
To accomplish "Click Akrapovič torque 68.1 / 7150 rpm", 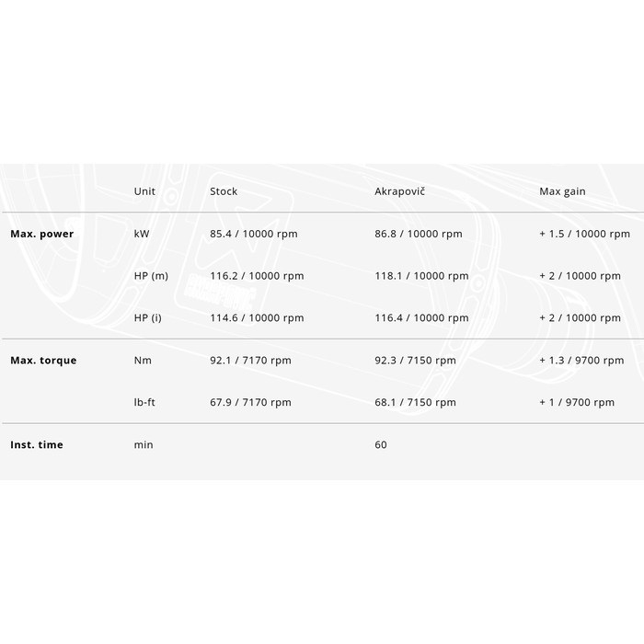I will coord(415,402).
